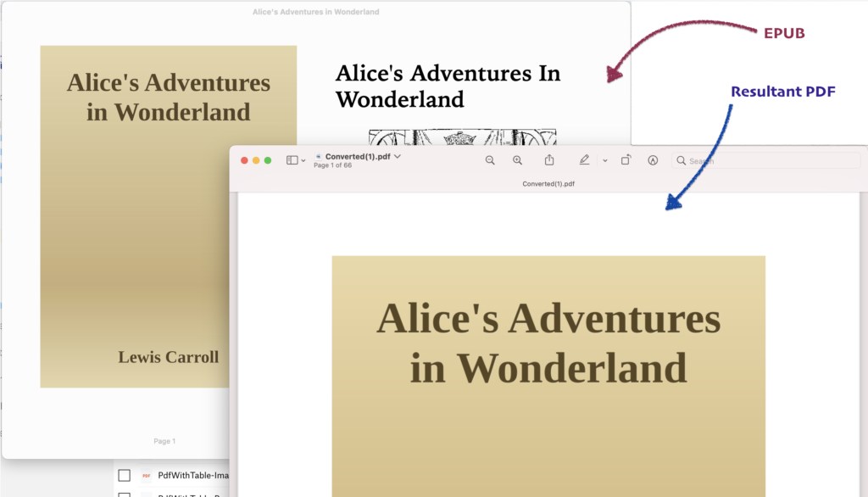868x497 pixels.
Task: Toggle the sidebar view icon
Action: pos(292,160)
